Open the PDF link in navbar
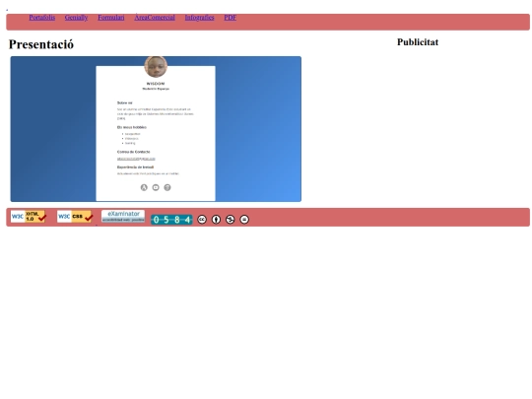This screenshot has height=399, width=532. coord(230,18)
